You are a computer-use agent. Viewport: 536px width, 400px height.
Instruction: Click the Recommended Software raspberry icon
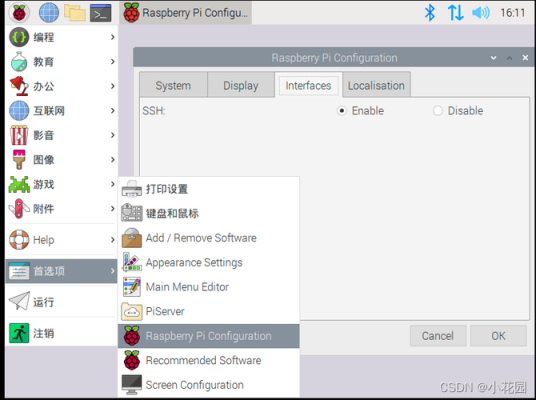[x=132, y=360]
